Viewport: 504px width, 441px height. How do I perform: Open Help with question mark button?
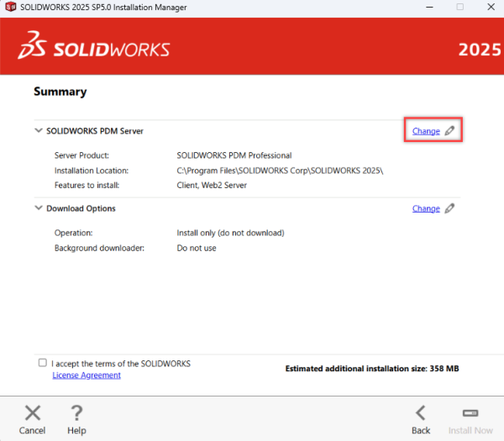pos(76,420)
